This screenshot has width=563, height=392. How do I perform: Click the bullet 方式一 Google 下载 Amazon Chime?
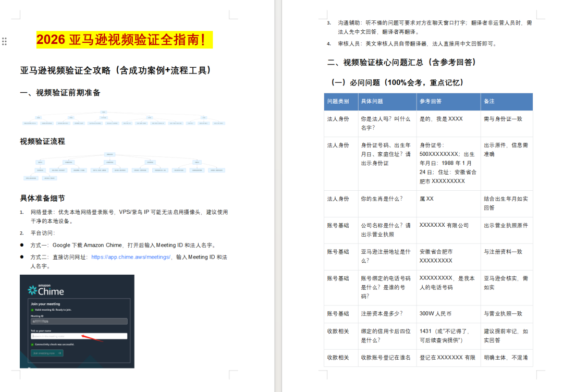point(118,245)
